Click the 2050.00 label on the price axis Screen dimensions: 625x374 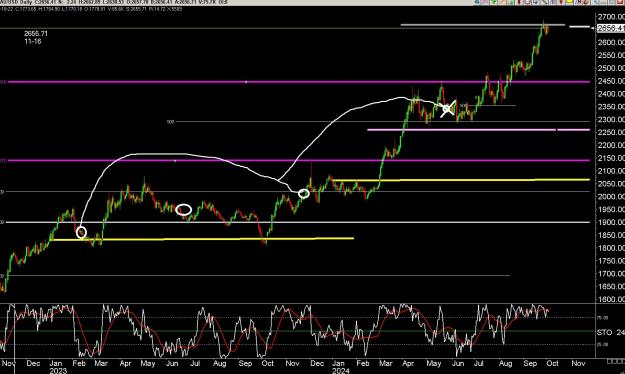coord(611,184)
